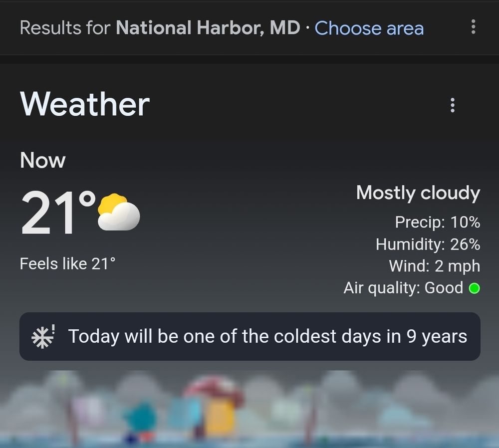Viewport: 499px width, 448px height.
Task: Click the Air quality: Good link
Action: point(404,288)
